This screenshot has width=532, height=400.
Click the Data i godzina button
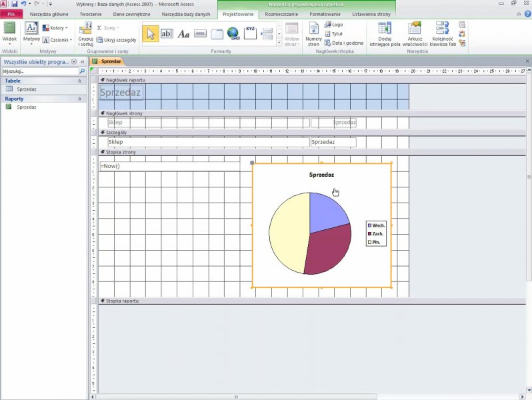tap(343, 43)
